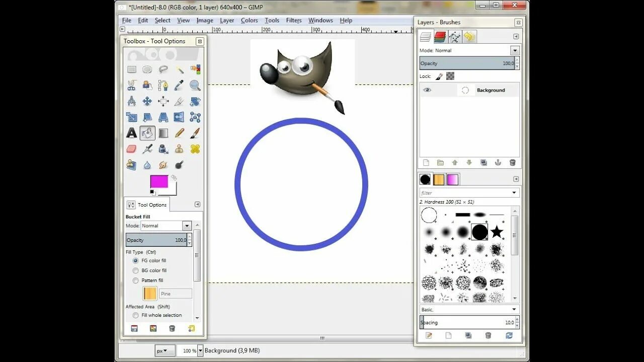Create a new layer button
The width and height of the screenshot is (644, 362).
click(x=426, y=163)
